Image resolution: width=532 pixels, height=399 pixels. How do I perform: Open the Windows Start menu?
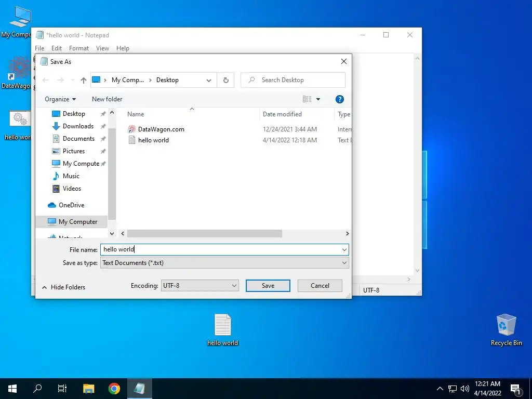tap(12, 389)
